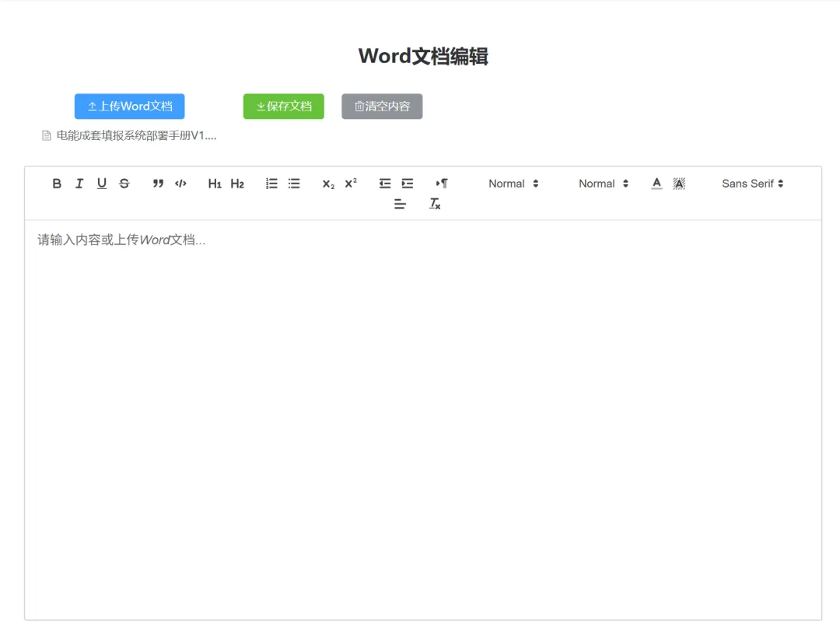Insert a blockquote
Image resolution: width=840 pixels, height=634 pixels.
coord(158,184)
